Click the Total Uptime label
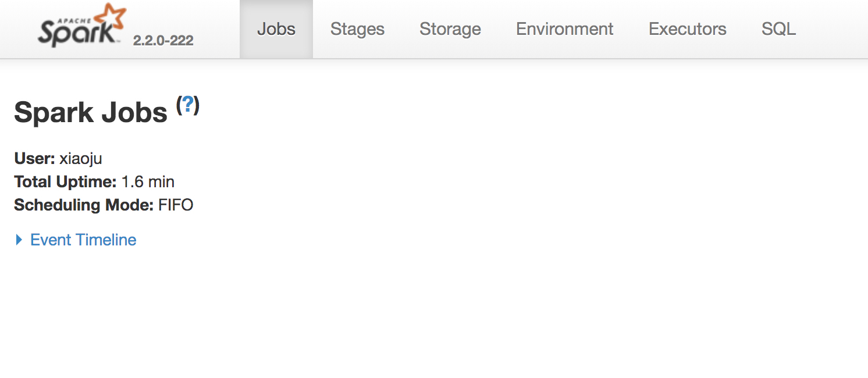The image size is (868, 378). pos(65,181)
